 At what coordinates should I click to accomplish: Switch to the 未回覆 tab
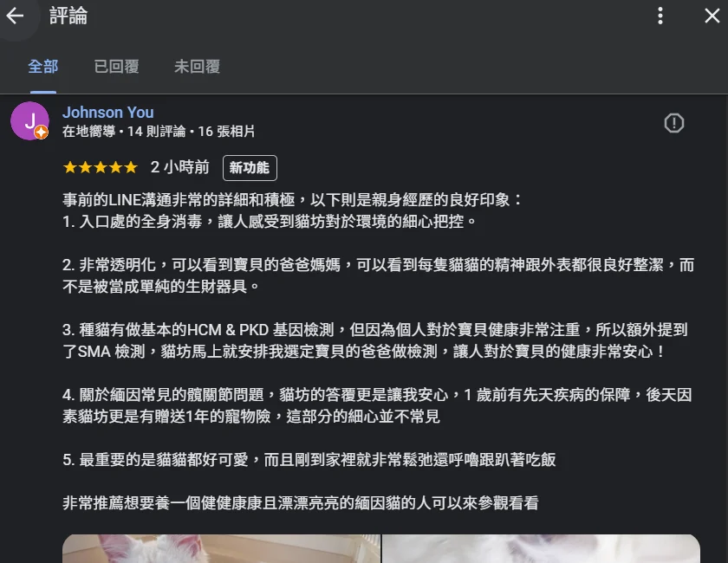[197, 67]
